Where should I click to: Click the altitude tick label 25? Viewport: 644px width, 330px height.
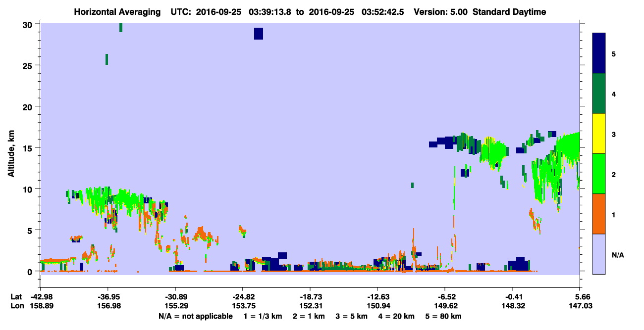[29, 66]
